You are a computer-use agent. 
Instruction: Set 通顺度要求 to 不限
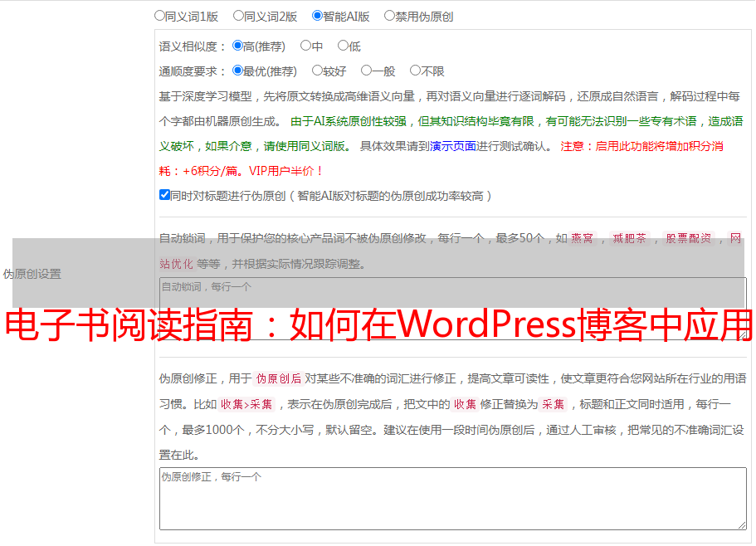point(415,71)
